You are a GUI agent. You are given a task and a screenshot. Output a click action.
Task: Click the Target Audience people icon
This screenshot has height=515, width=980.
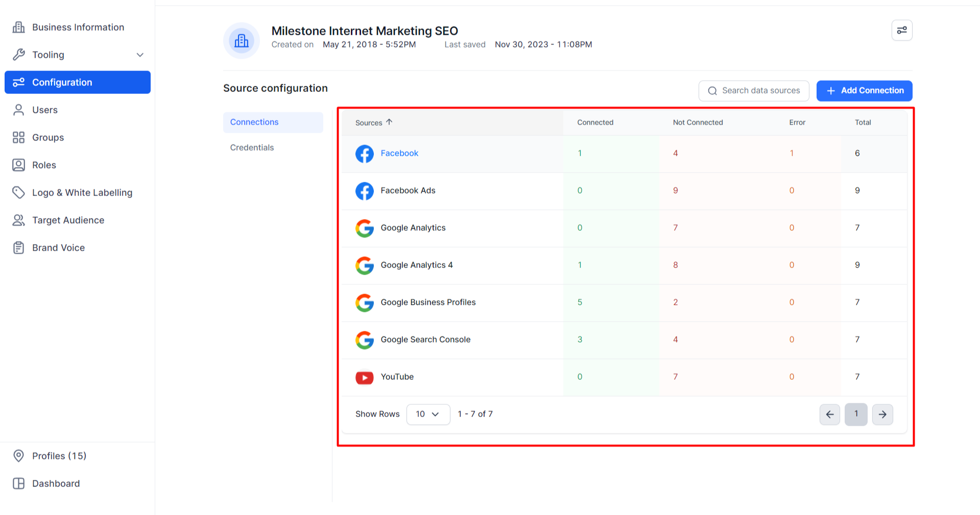(x=19, y=220)
